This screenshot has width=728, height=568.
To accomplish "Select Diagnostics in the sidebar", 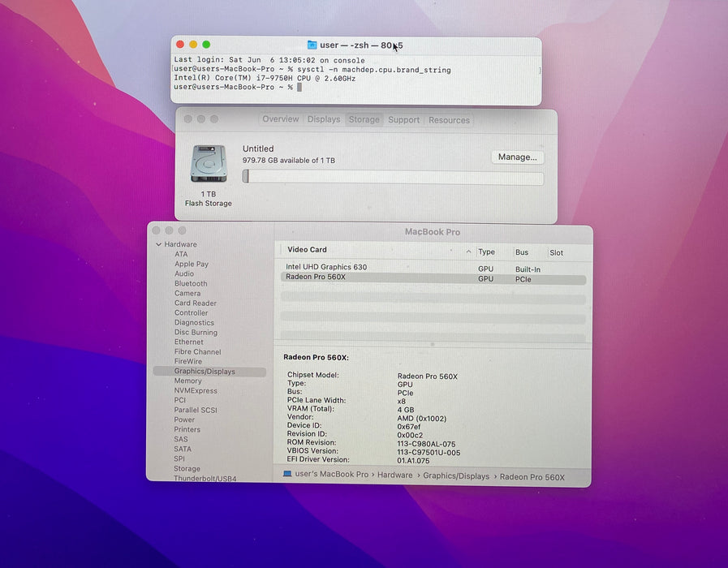I will (194, 322).
